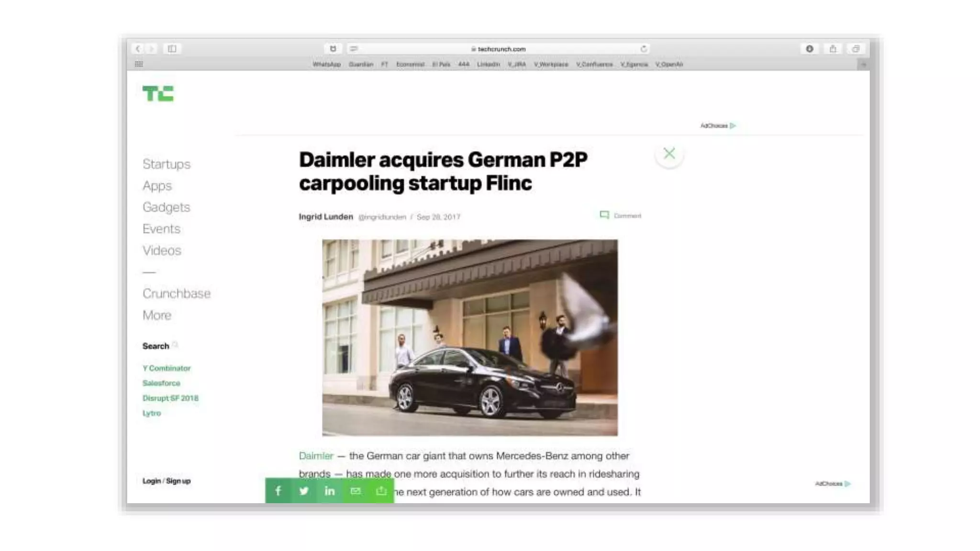Share article on Twitter
The height and width of the screenshot is (551, 980).
pyautogui.click(x=304, y=491)
